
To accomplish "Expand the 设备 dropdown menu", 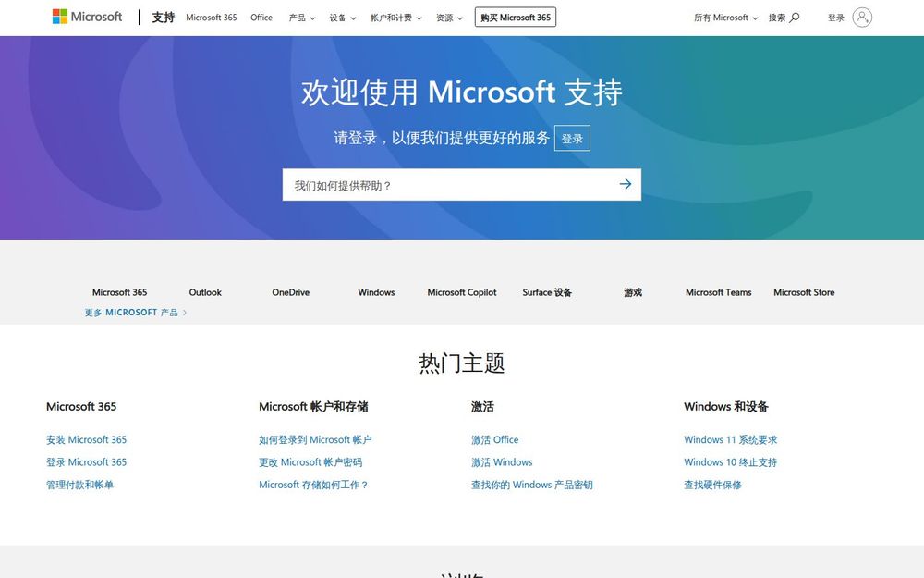I will 343,18.
